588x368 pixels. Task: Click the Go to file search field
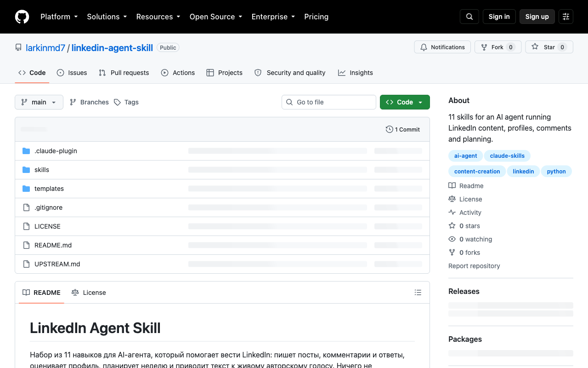click(329, 102)
